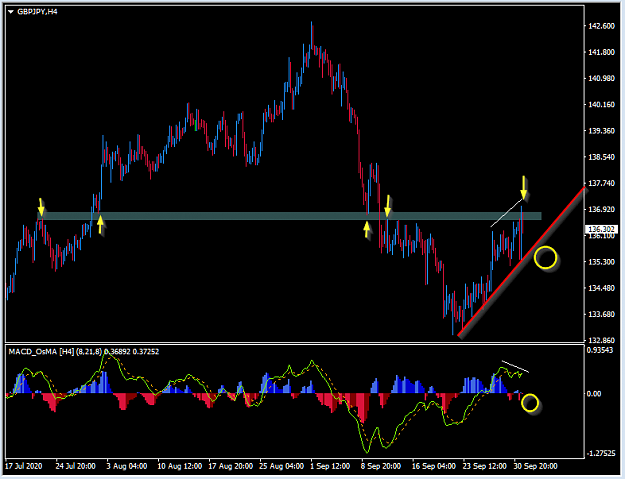Select the MACD_OsMA [H4] (8,21,8) indicator label
This screenshot has height=479, width=625.
[55, 351]
